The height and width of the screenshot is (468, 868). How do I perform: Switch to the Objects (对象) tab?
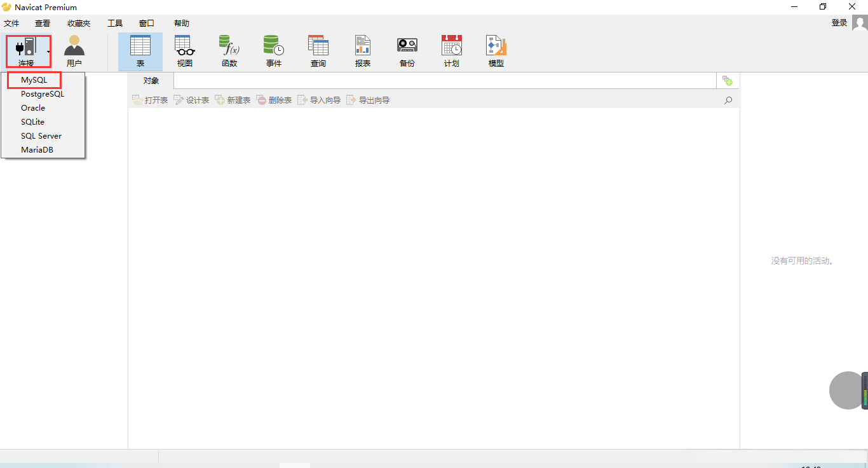coord(151,81)
